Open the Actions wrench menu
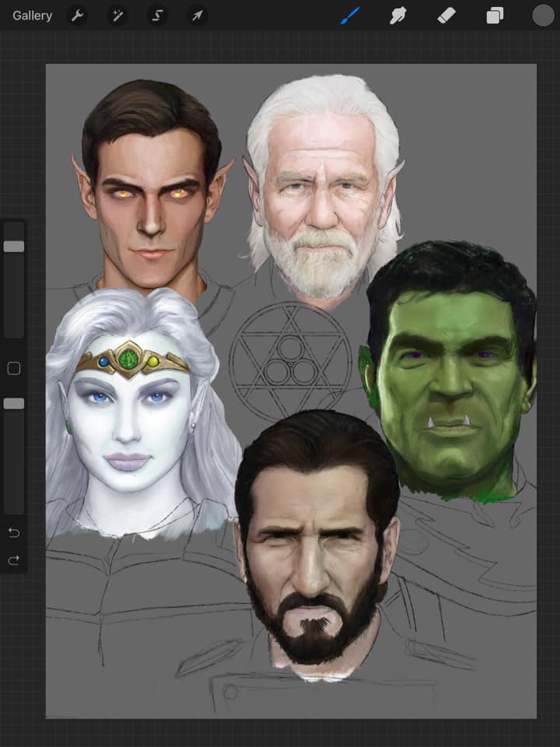Image resolution: width=560 pixels, height=747 pixels. point(76,16)
